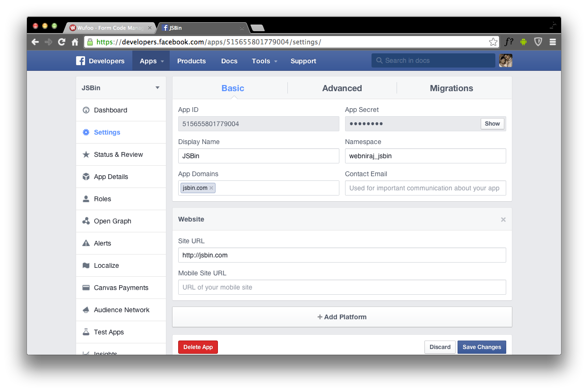Viewport: 588px width, 392px height.
Task: Show the App Secret
Action: [x=492, y=124]
